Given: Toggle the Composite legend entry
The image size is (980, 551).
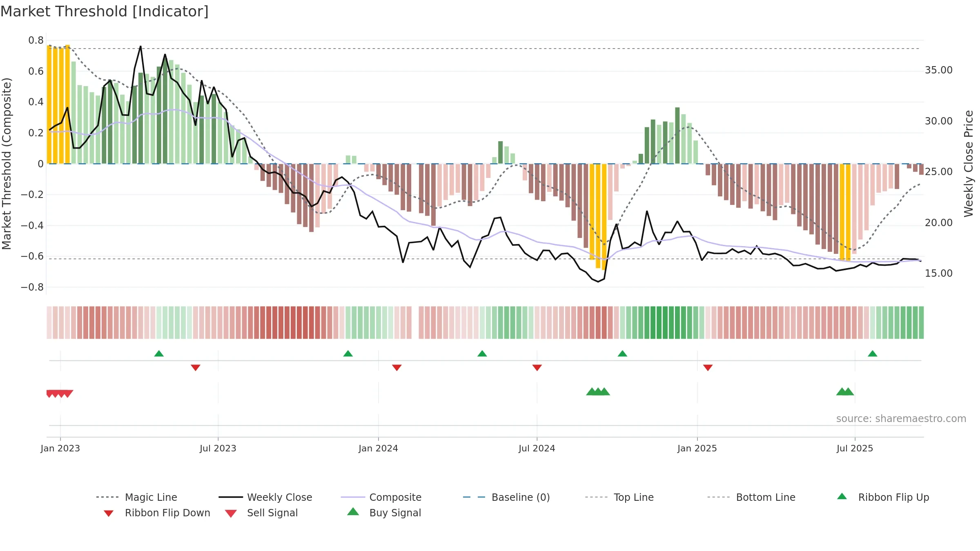Looking at the screenshot, I should click(381, 497).
